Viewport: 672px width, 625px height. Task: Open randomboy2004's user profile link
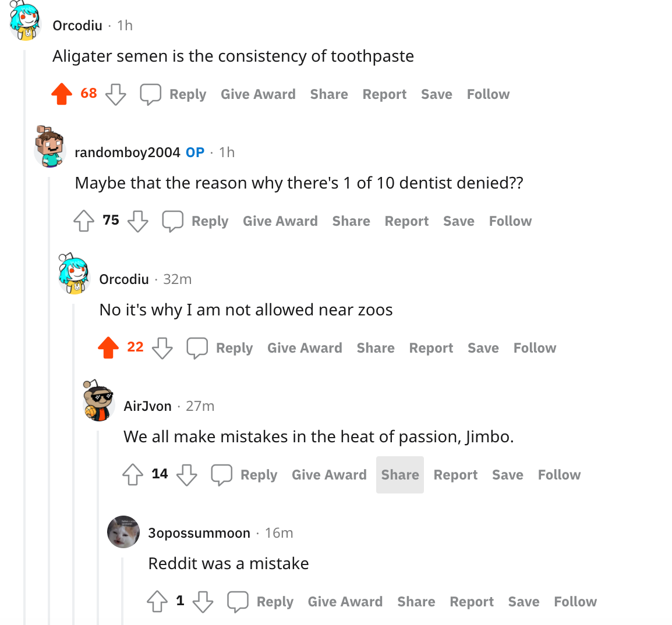128,152
